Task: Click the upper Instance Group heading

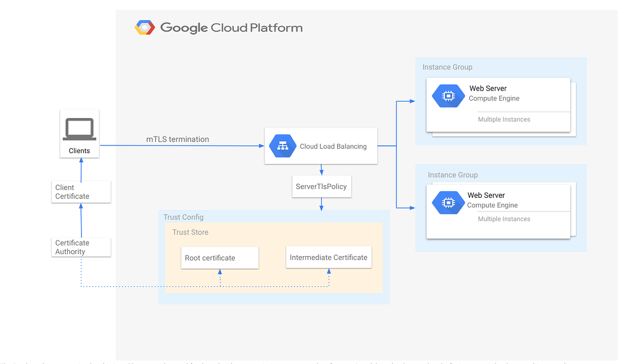Action: (447, 67)
